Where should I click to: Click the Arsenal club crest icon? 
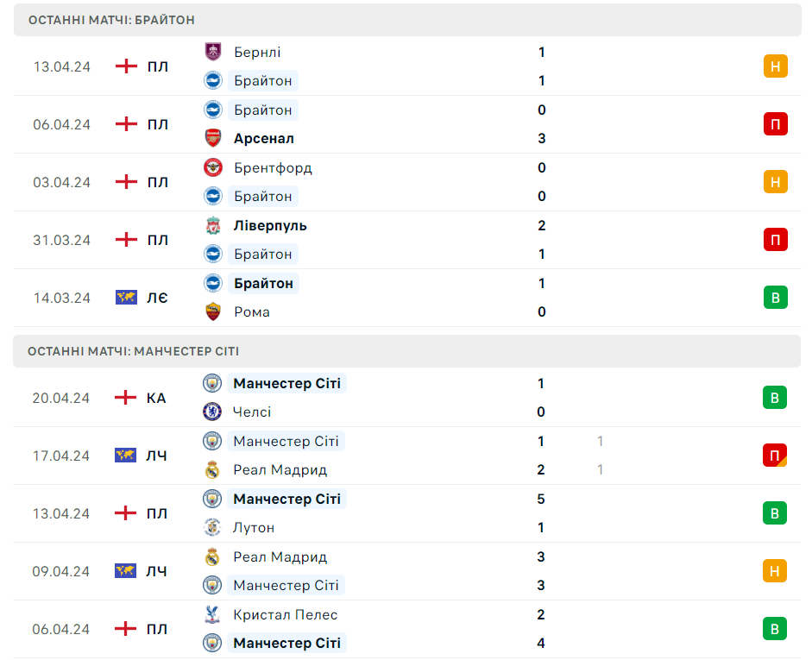(213, 138)
